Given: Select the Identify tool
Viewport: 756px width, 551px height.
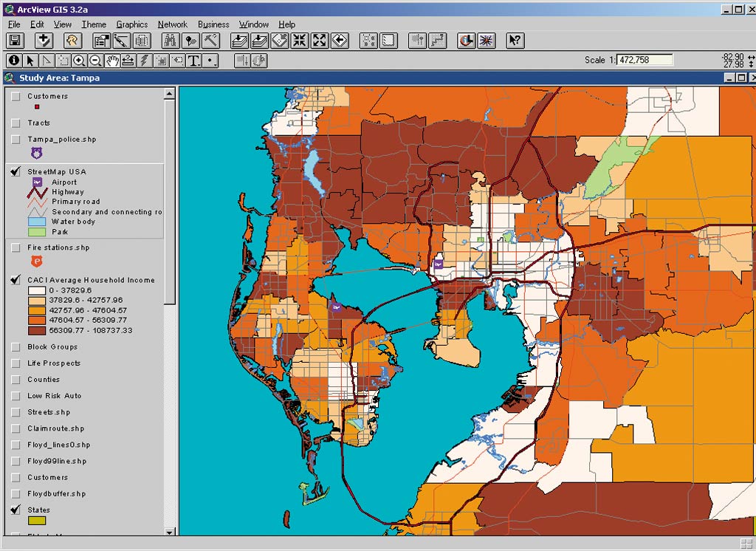Looking at the screenshot, I should pos(14,61).
